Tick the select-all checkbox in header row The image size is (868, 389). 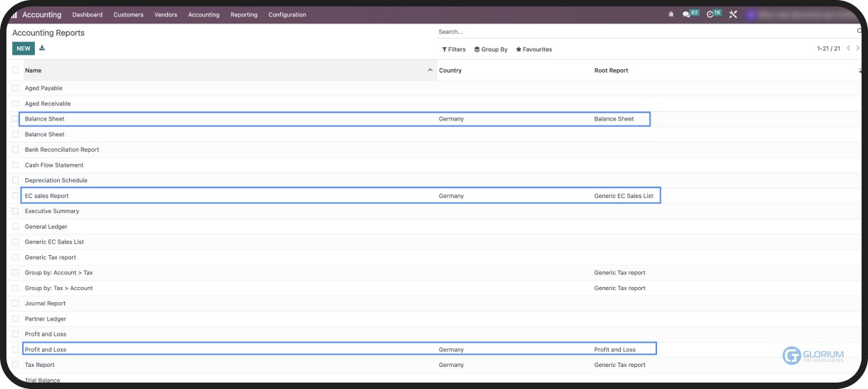[16, 70]
